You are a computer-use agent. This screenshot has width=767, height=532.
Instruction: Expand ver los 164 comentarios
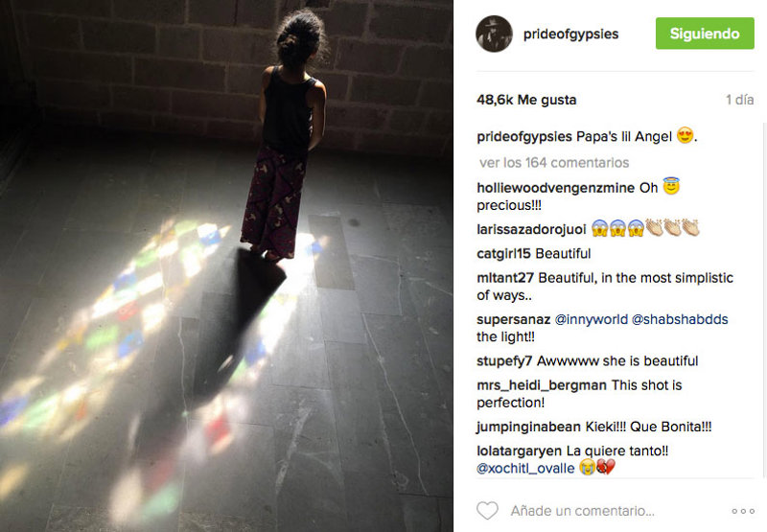(x=554, y=162)
